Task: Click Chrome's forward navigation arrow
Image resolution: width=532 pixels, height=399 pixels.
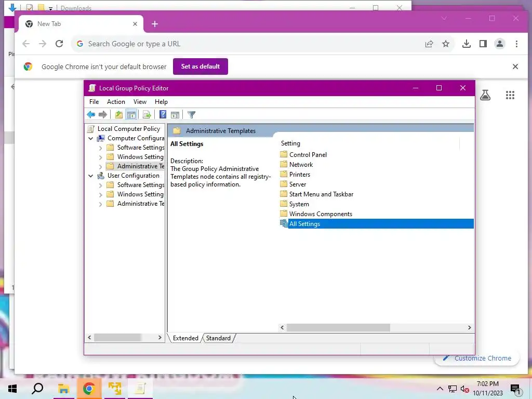Action: tap(43, 44)
